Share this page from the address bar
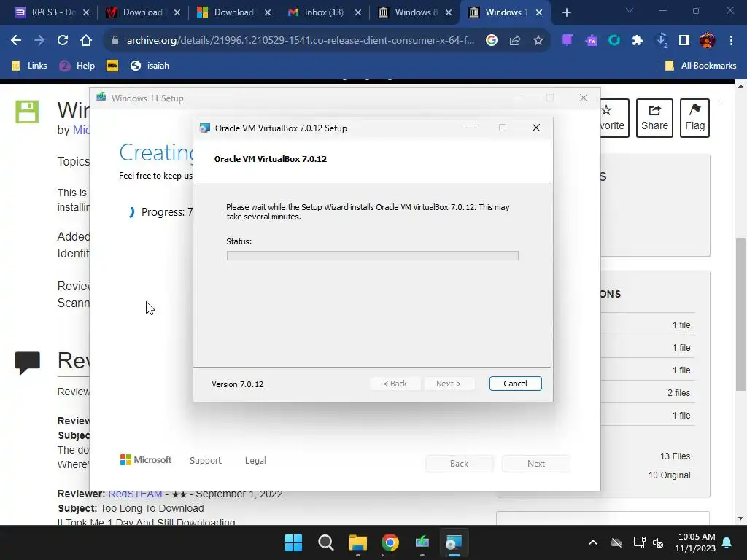The width and height of the screenshot is (747, 560). (x=514, y=41)
